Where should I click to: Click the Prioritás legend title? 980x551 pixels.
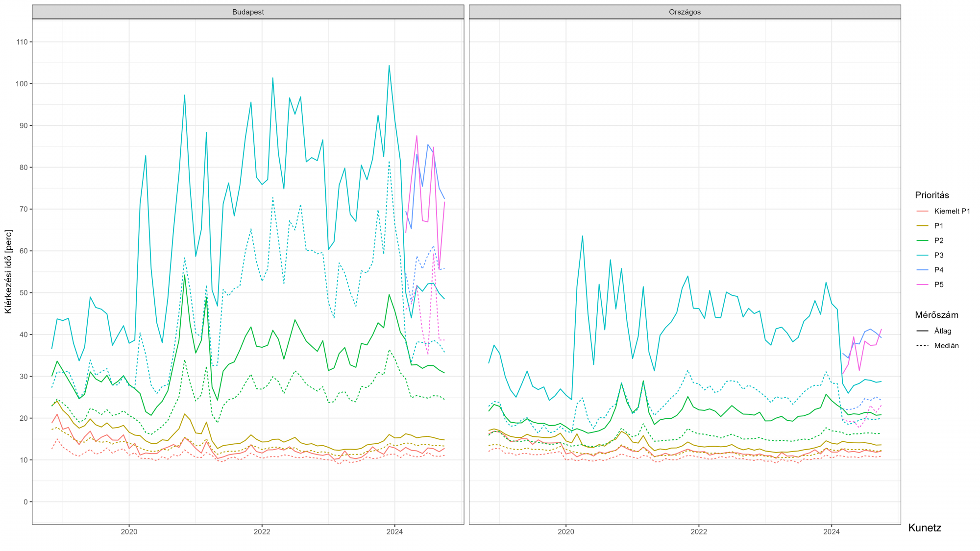tap(931, 195)
